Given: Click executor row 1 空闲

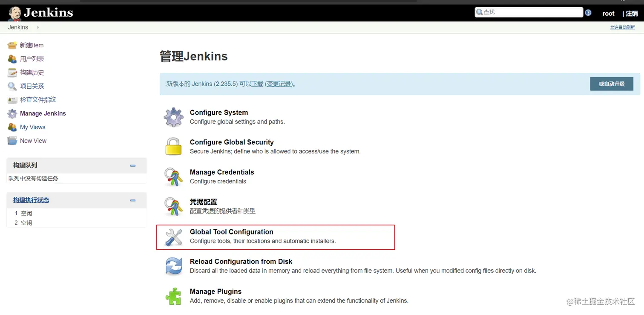Looking at the screenshot, I should (77, 213).
